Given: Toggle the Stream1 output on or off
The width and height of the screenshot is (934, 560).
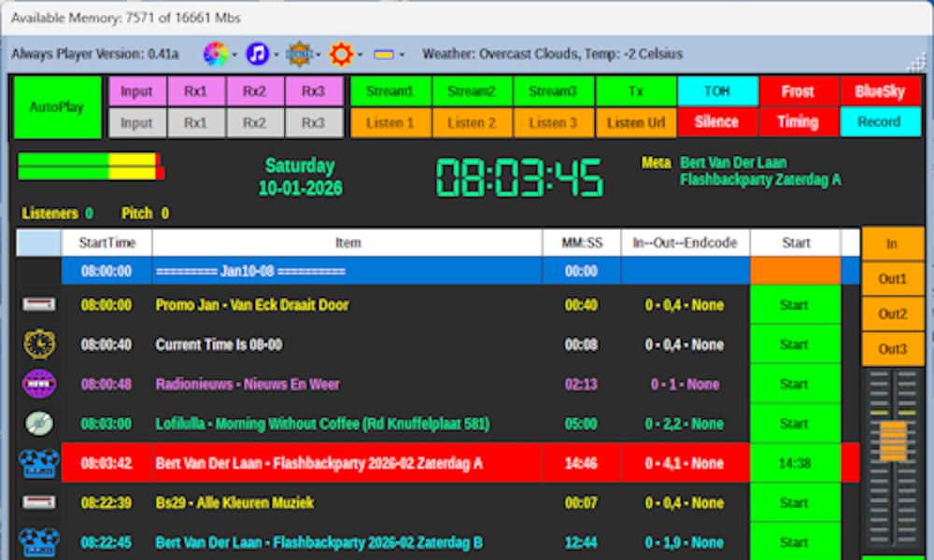Looking at the screenshot, I should (x=389, y=91).
